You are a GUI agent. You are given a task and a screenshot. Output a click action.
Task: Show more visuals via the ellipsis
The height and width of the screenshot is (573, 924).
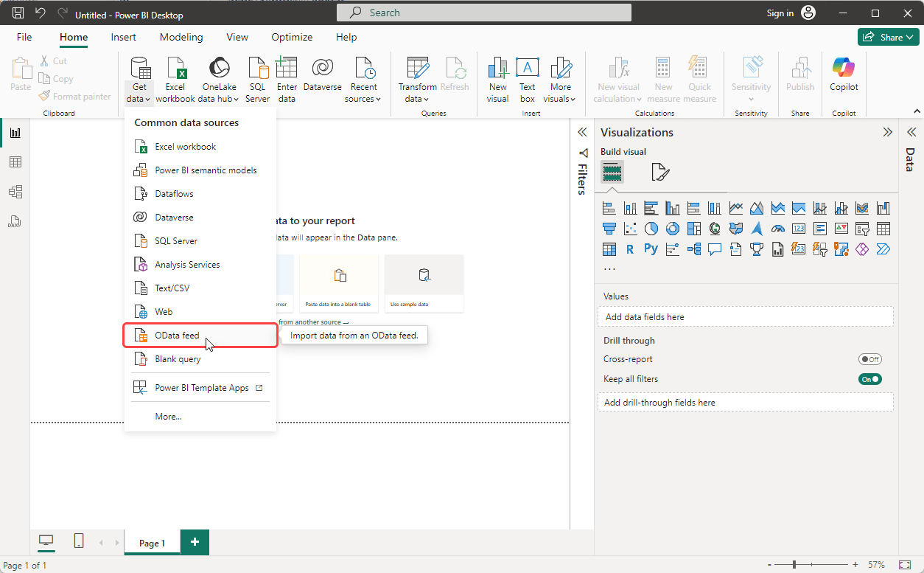(x=609, y=269)
